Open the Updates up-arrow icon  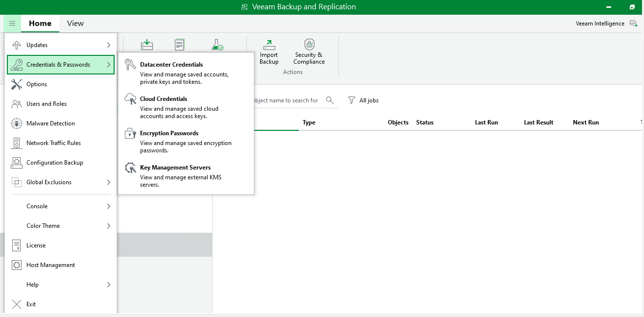(x=17, y=45)
